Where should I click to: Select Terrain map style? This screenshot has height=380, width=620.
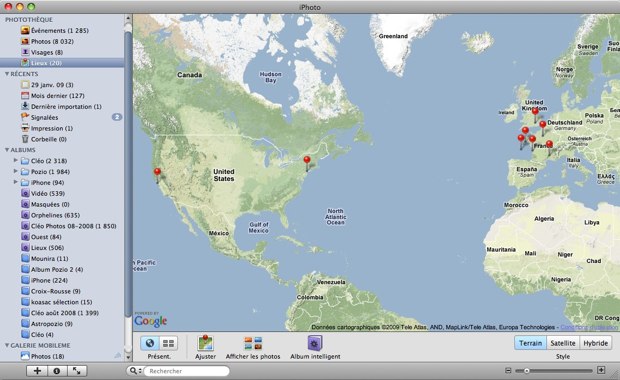[x=530, y=343]
